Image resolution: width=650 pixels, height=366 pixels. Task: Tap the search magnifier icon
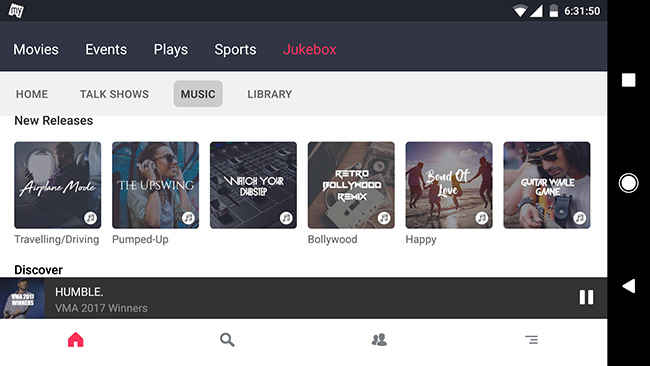227,340
